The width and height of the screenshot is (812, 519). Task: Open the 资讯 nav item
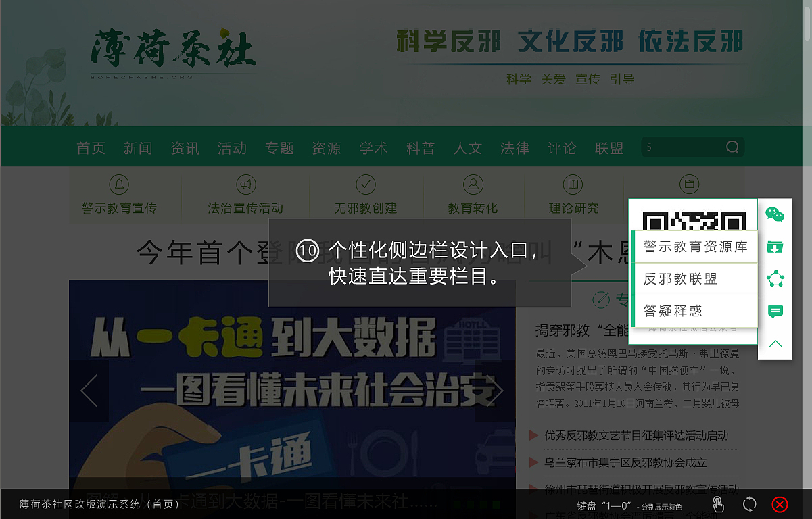(185, 148)
